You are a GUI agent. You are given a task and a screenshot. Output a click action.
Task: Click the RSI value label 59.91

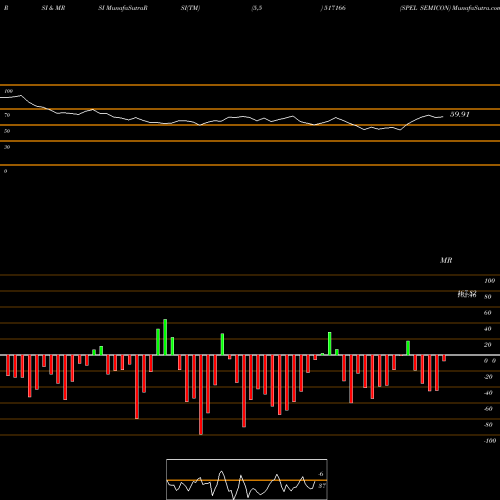(460, 115)
